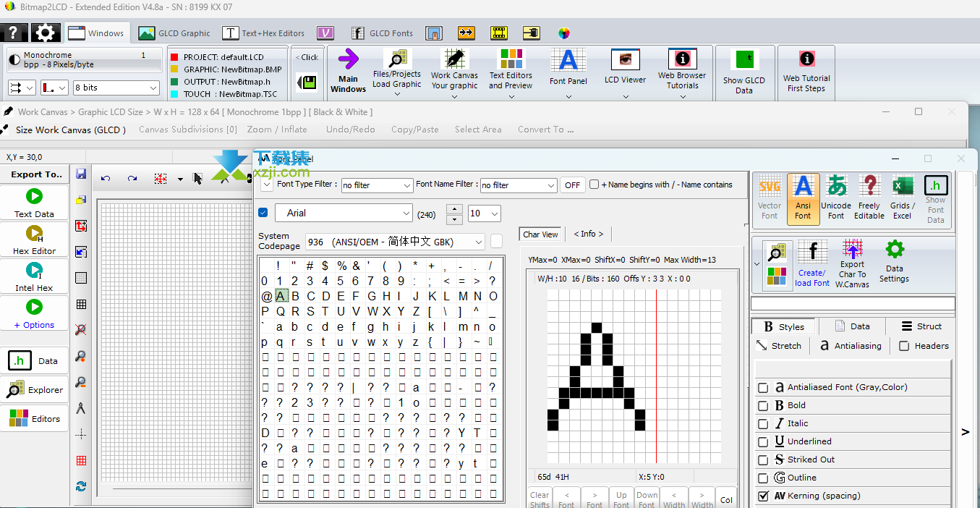
Task: Open Grids / Excel icon
Action: tap(902, 187)
